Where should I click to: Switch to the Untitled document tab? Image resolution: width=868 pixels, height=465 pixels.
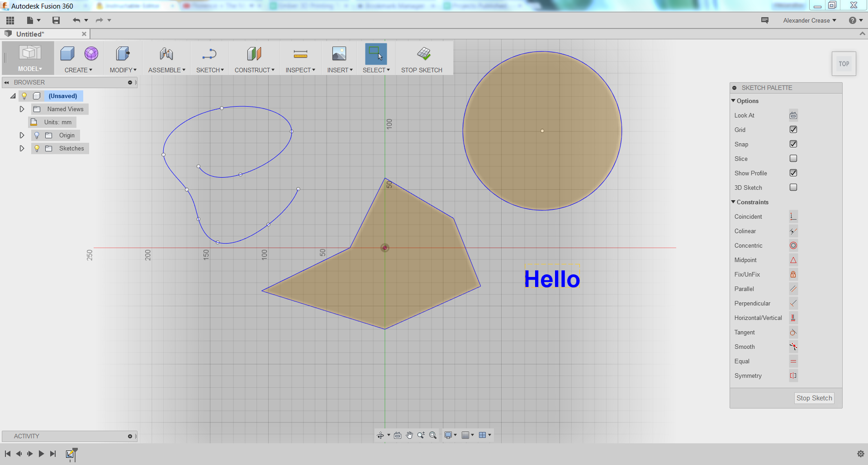29,34
